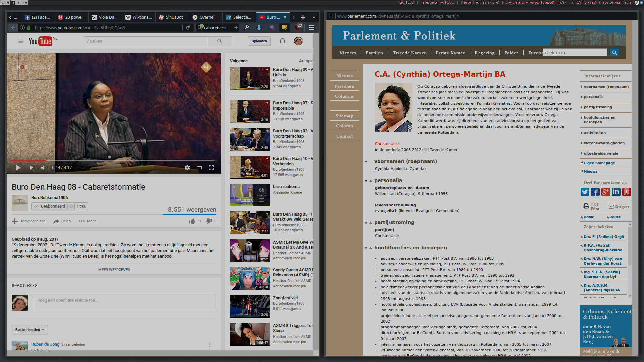Mute the video with the volume icon
644x362 pixels.
coord(43,168)
